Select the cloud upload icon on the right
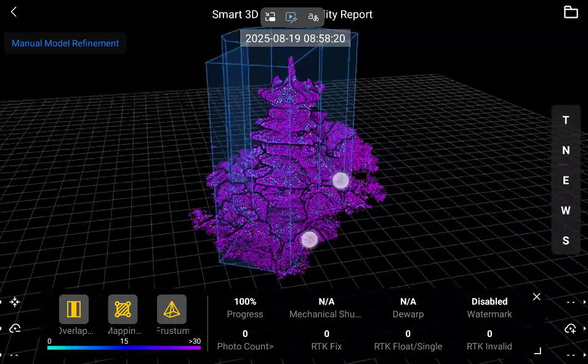 coord(570,328)
